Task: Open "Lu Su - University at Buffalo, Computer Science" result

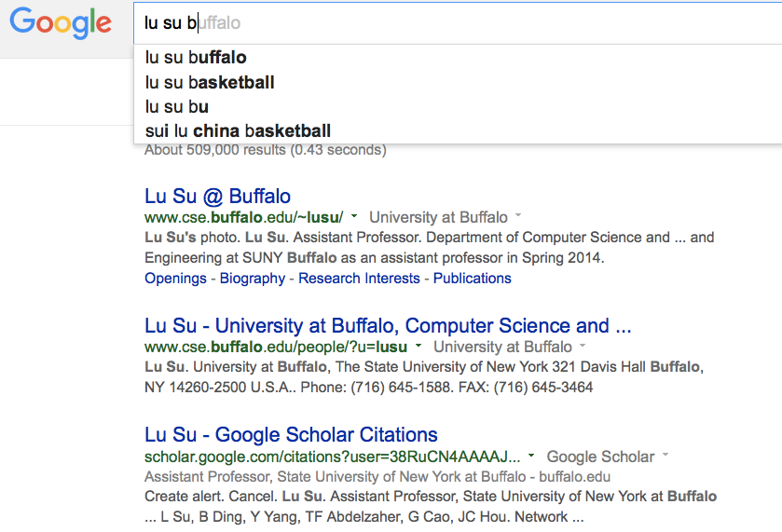Action: pos(389,326)
